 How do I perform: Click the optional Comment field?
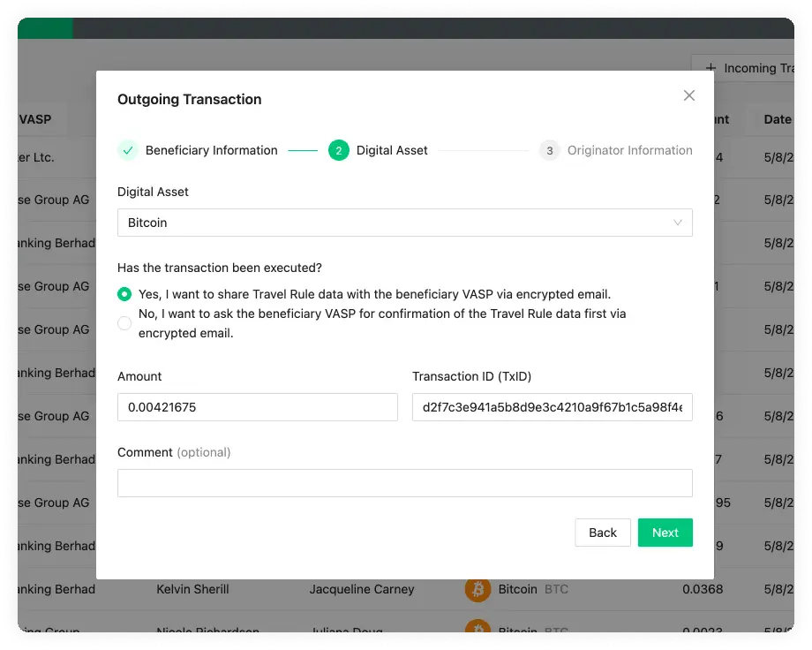[404, 483]
